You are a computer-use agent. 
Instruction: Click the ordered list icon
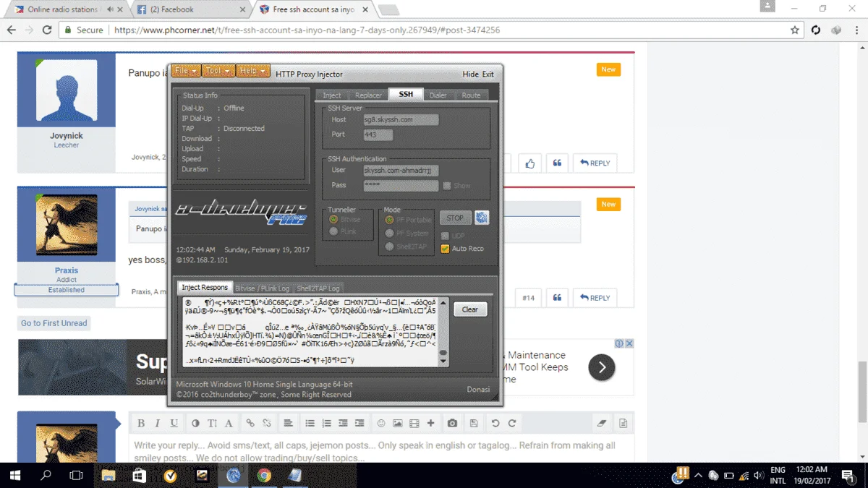click(326, 423)
